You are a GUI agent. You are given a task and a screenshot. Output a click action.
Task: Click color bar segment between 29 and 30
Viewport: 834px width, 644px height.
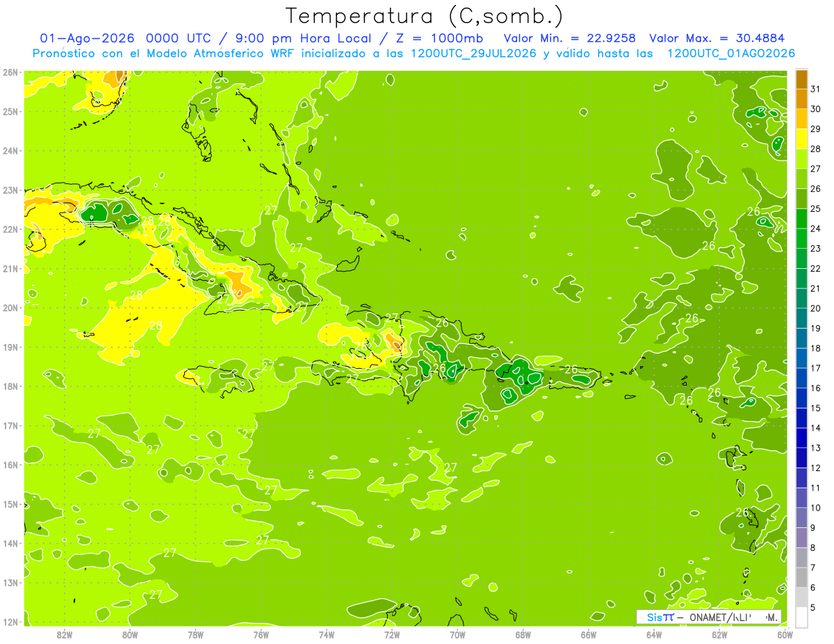801,119
